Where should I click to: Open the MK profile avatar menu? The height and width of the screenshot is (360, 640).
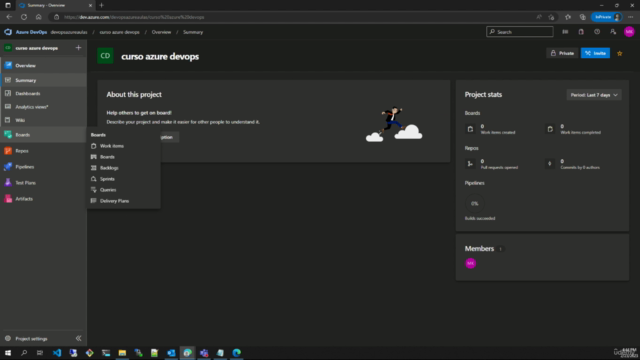[629, 32]
